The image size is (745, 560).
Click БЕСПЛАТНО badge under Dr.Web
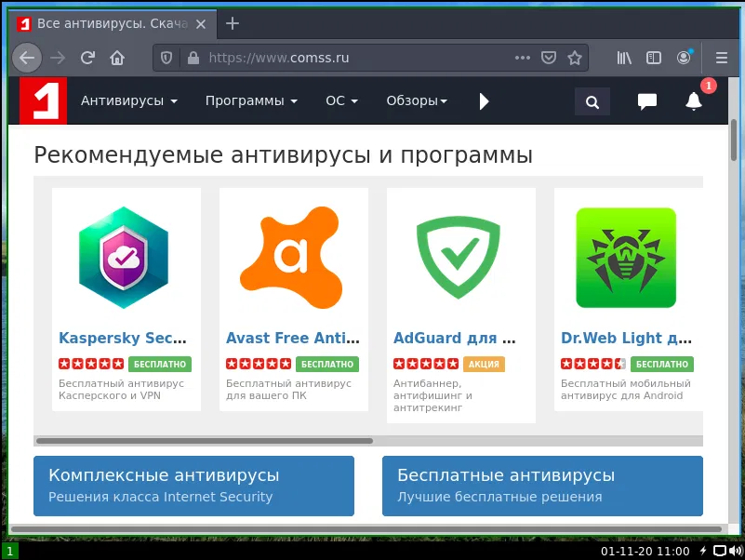pyautogui.click(x=662, y=364)
